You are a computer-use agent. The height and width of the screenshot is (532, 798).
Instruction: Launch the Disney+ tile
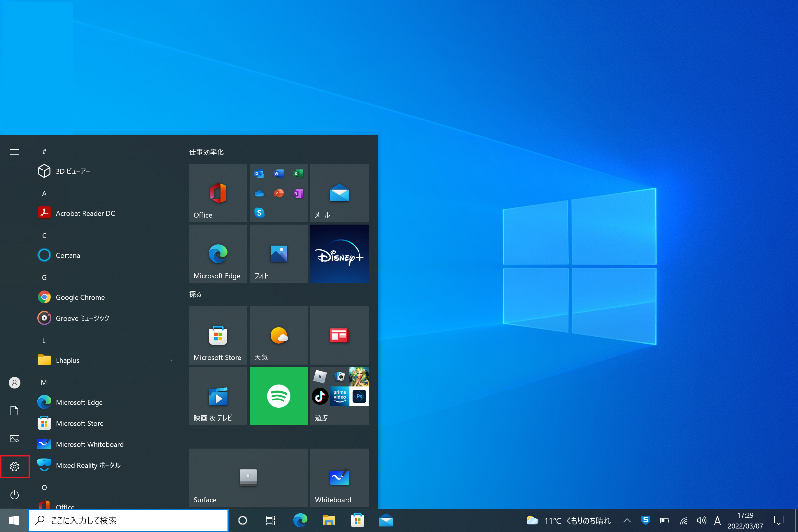pyautogui.click(x=339, y=254)
